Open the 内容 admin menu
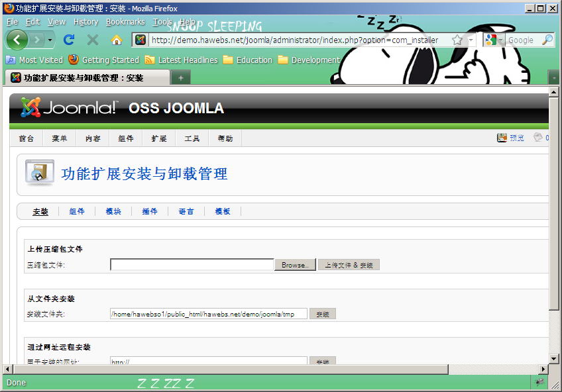Screen dimensions: 562x392 [x=93, y=138]
